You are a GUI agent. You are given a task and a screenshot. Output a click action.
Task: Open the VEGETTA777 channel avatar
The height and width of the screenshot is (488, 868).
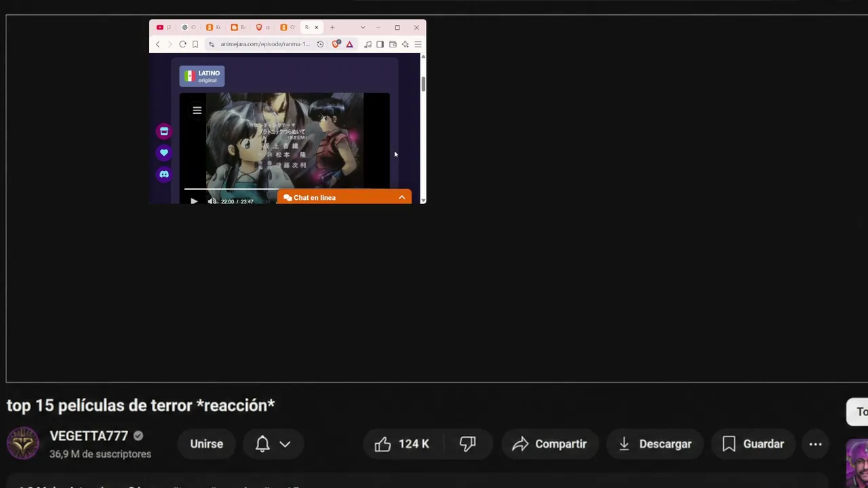tap(23, 444)
